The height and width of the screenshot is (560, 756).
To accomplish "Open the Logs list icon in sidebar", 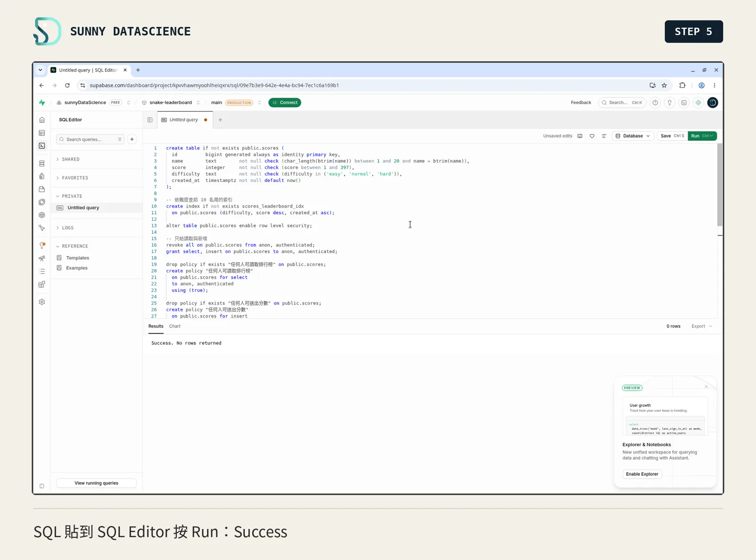I will pos(42,272).
